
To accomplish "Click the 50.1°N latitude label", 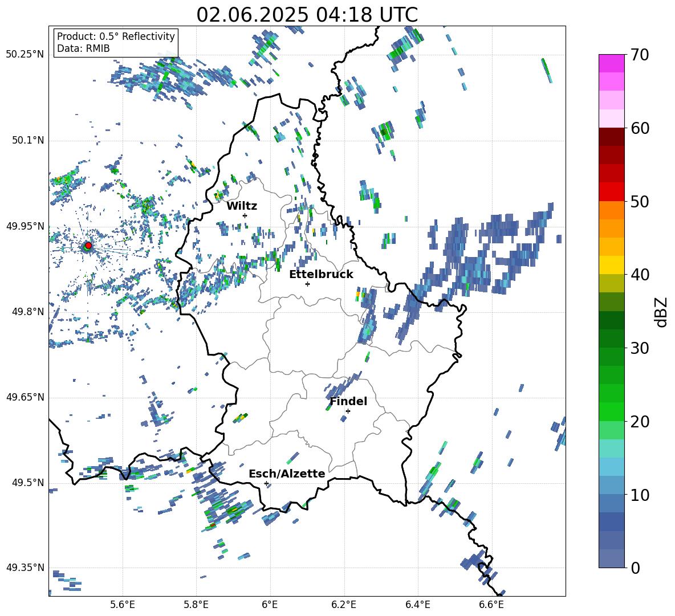I will [27, 140].
